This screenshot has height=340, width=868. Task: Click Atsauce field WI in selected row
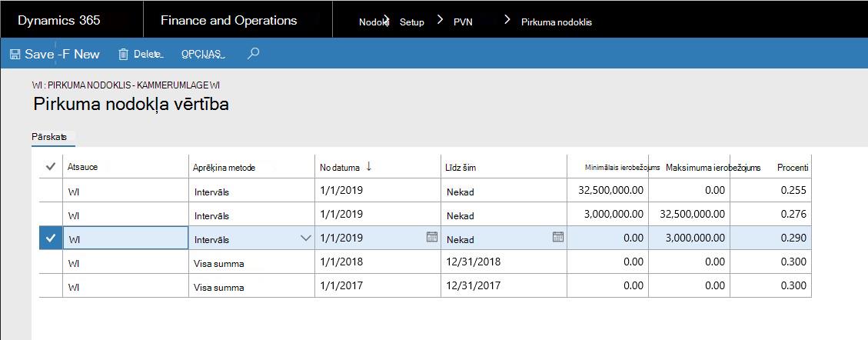pyautogui.click(x=125, y=238)
